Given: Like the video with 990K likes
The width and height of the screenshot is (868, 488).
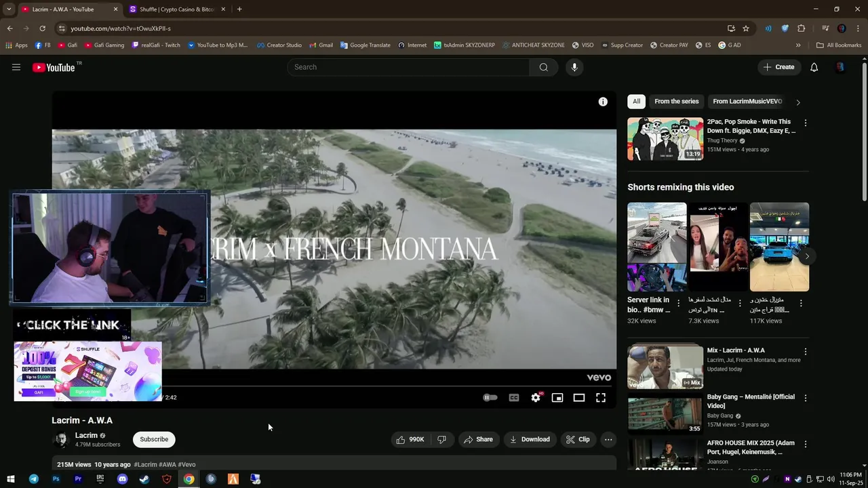Looking at the screenshot, I should [410, 439].
